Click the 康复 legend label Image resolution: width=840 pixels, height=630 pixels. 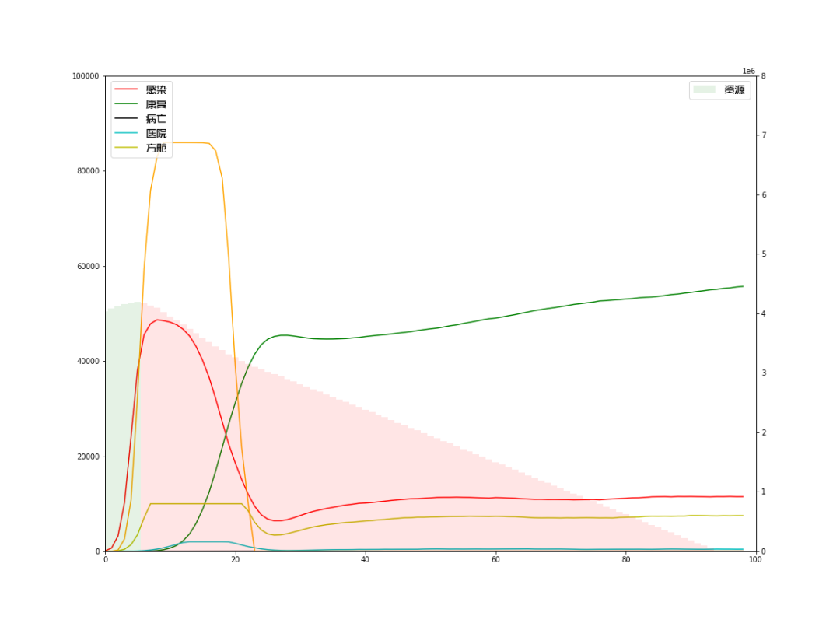pos(156,104)
